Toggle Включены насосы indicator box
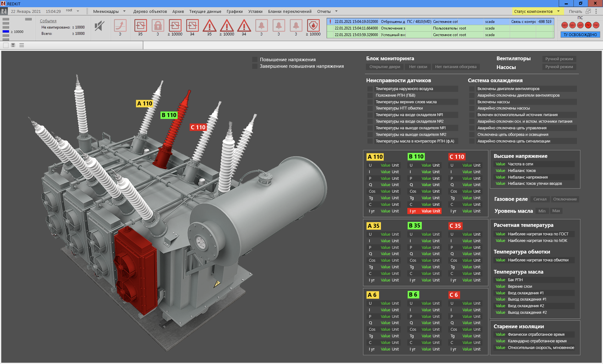This screenshot has height=364, width=603. point(472,102)
